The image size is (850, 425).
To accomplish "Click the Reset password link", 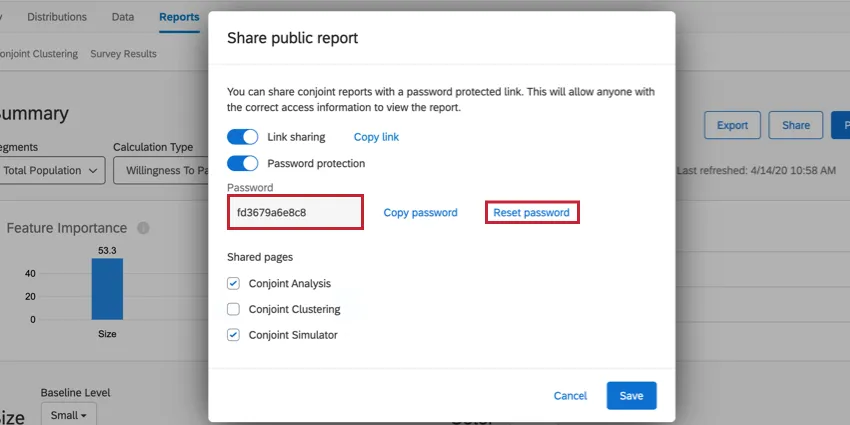I will 531,213.
